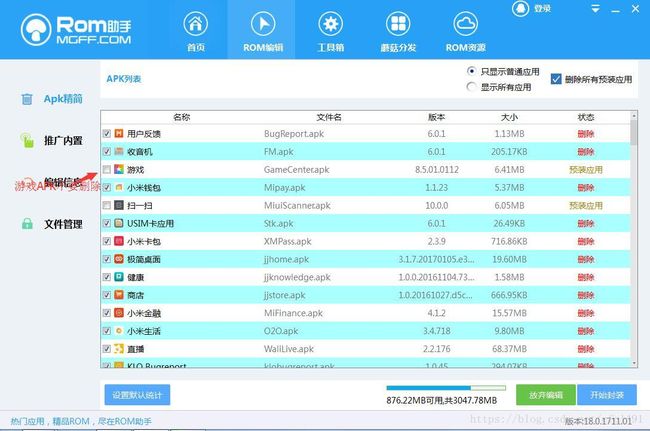The image size is (650, 431).
Task: Click the BugReport.apk file name
Action: point(293,133)
